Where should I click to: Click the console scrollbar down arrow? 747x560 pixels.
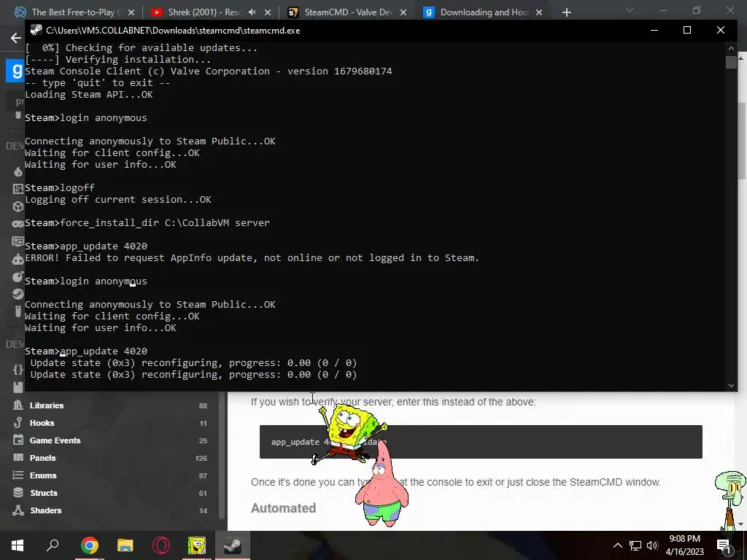731,386
